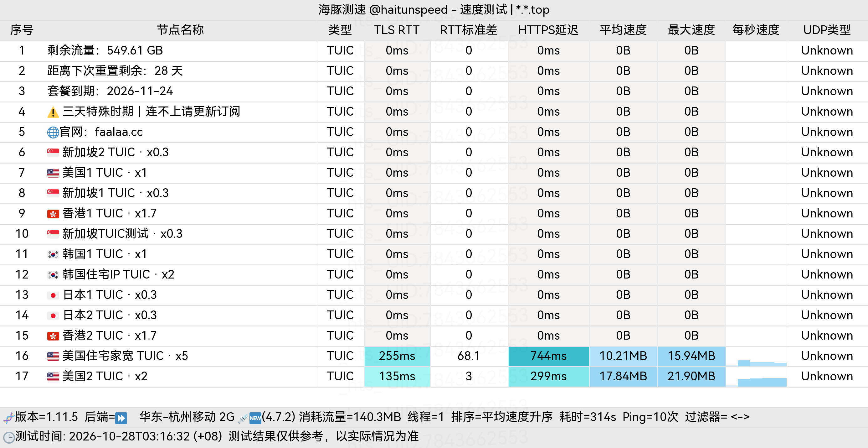This screenshot has height=448, width=868.
Task: Click the 序号 column header
Action: point(22,30)
